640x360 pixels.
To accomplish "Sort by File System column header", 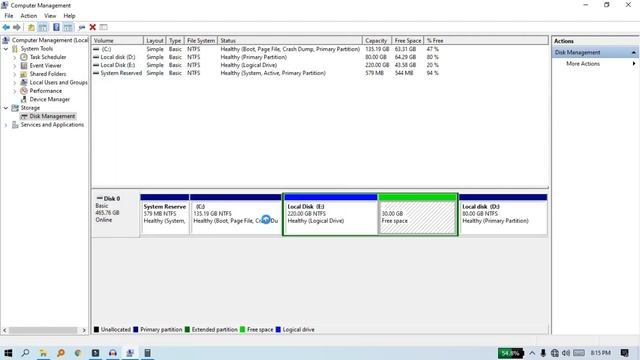I will 201,40.
